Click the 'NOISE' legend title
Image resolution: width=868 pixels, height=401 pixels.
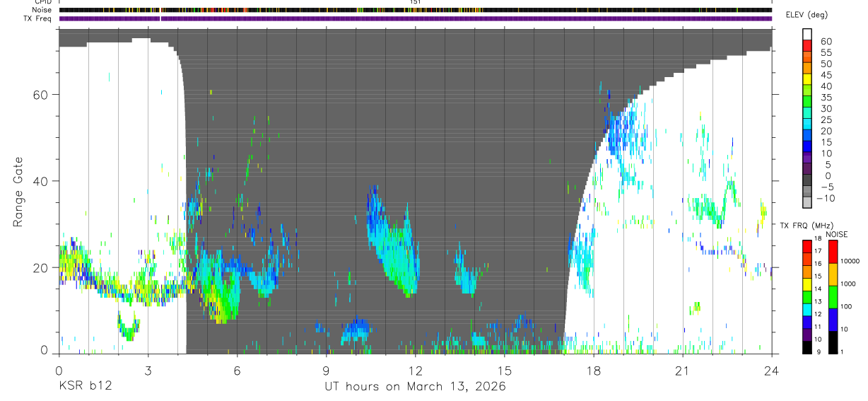pyautogui.click(x=836, y=234)
